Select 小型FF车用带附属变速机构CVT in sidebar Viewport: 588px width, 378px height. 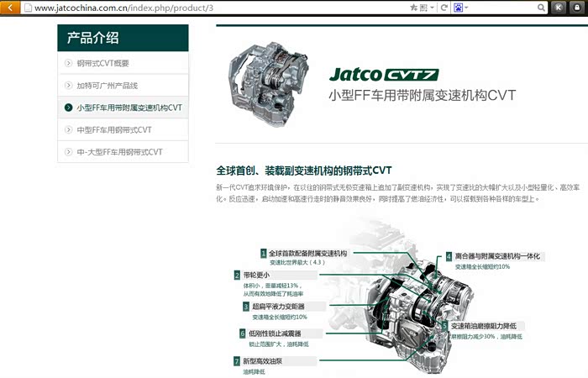pyautogui.click(x=123, y=108)
